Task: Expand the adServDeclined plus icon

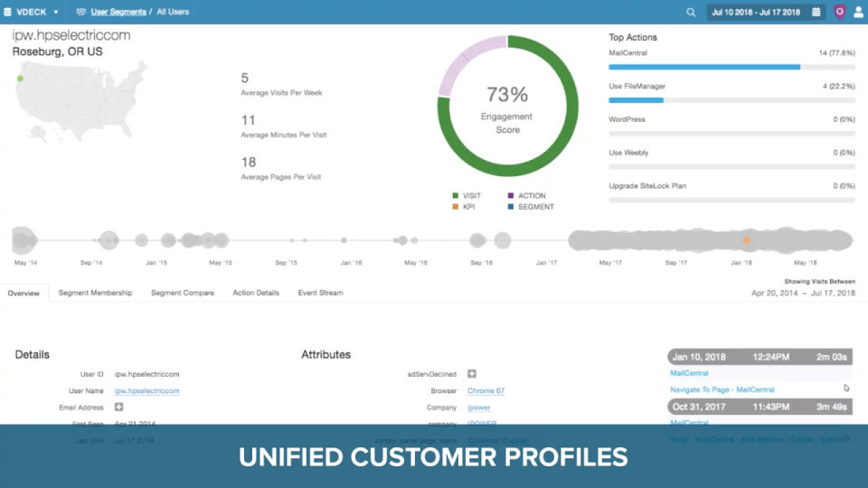Action: click(x=472, y=373)
